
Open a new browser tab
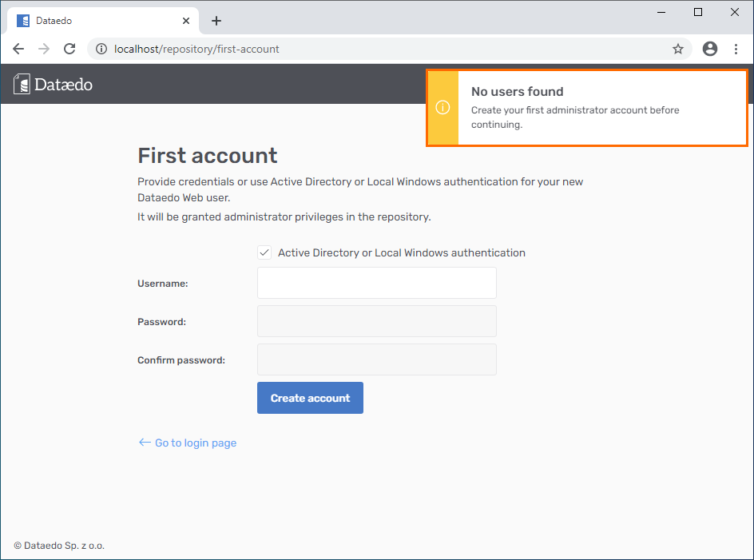(216, 21)
